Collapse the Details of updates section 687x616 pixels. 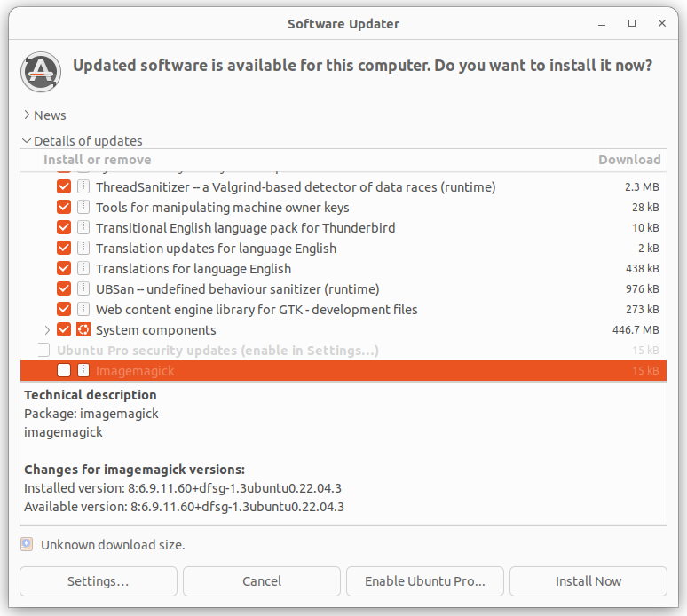coord(26,141)
